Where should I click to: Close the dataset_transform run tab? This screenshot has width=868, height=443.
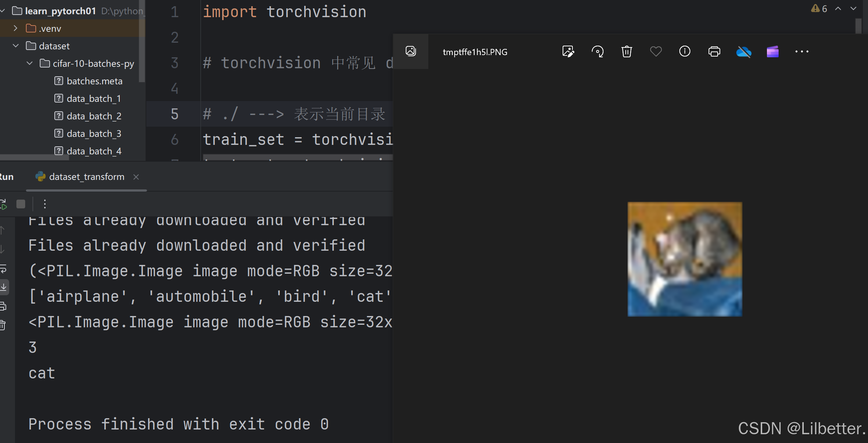(x=136, y=177)
